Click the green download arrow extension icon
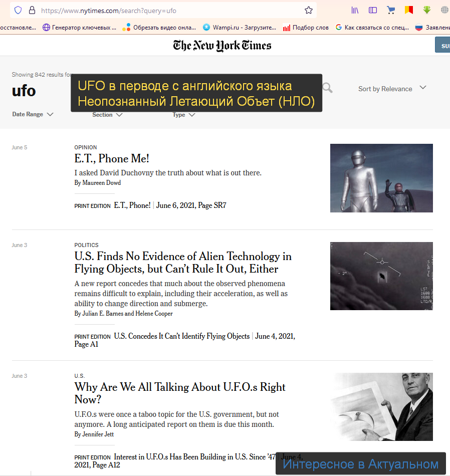This screenshot has height=476, width=450. (x=425, y=10)
